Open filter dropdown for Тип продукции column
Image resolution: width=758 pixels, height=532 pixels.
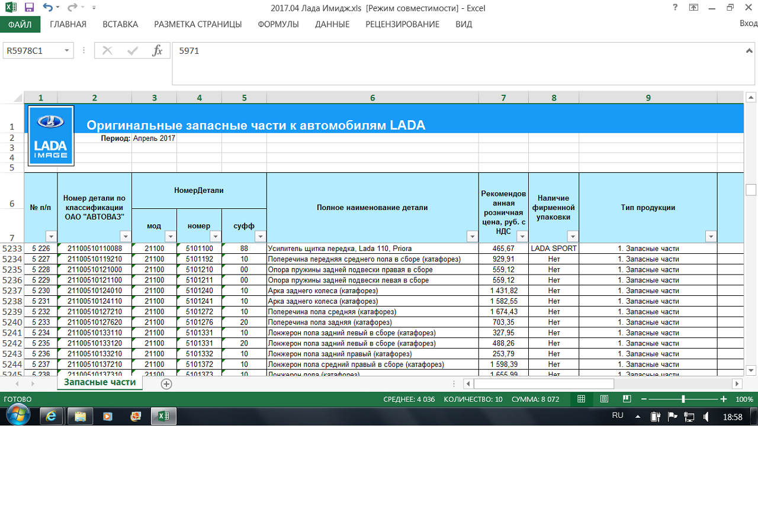tap(711, 237)
